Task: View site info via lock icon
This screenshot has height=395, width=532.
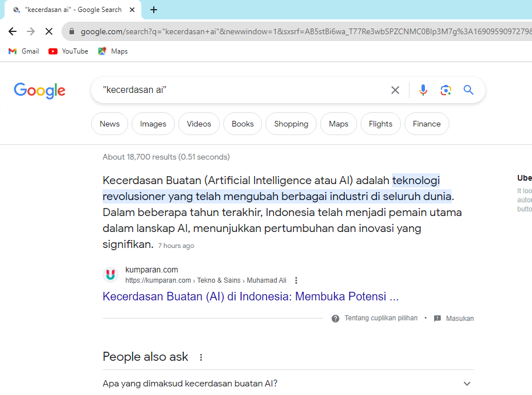Action: pyautogui.click(x=72, y=31)
